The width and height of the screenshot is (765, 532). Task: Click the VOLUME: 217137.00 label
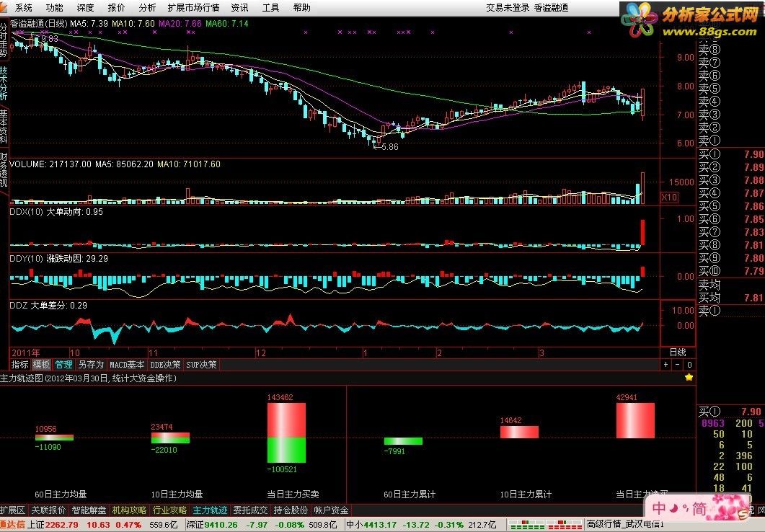point(50,164)
